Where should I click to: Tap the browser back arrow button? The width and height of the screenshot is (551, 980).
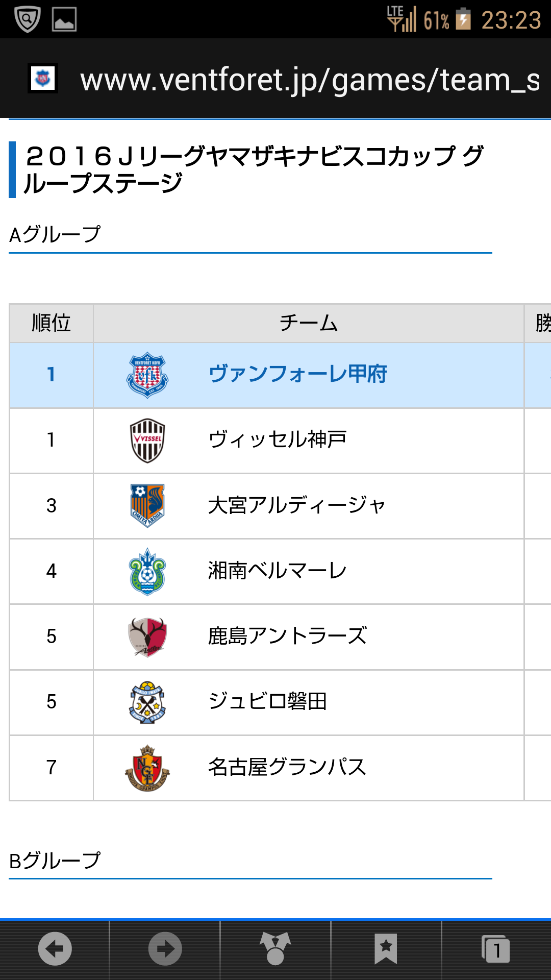click(55, 949)
